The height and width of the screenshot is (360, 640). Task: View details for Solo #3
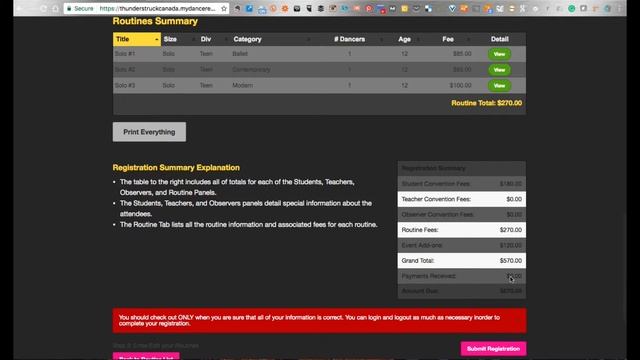(499, 86)
